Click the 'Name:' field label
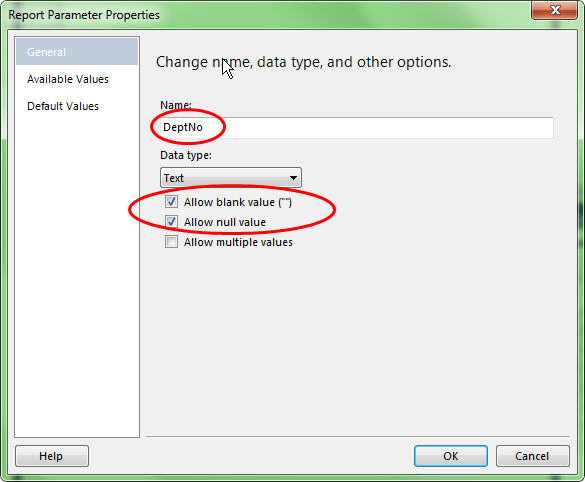Screen dimensions: 585x482 point(176,105)
